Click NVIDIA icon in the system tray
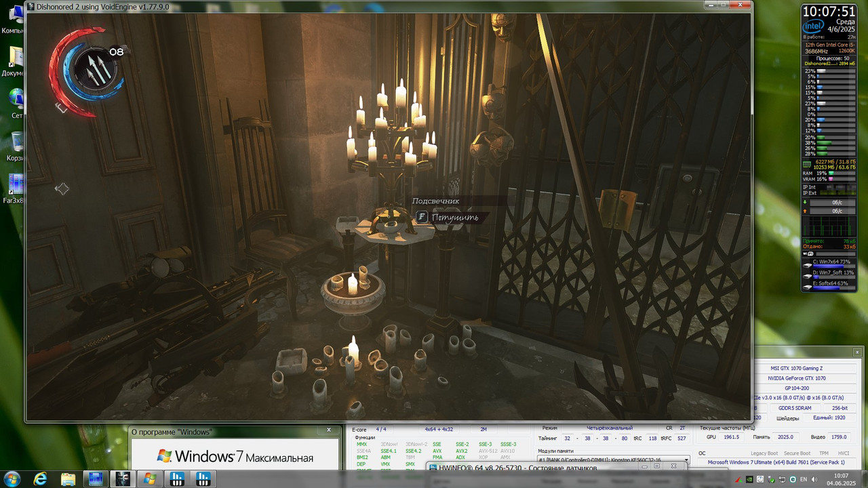868x488 pixels. [748, 479]
